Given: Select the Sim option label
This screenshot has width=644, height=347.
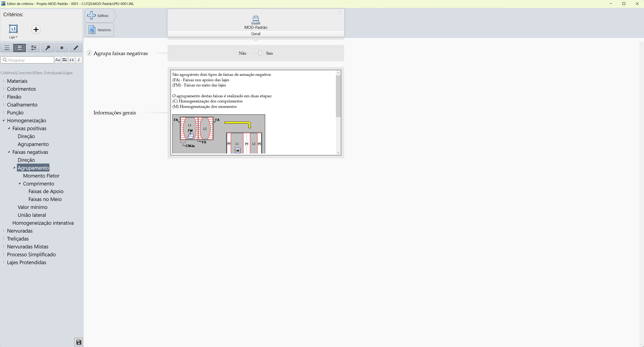Looking at the screenshot, I should [x=269, y=53].
